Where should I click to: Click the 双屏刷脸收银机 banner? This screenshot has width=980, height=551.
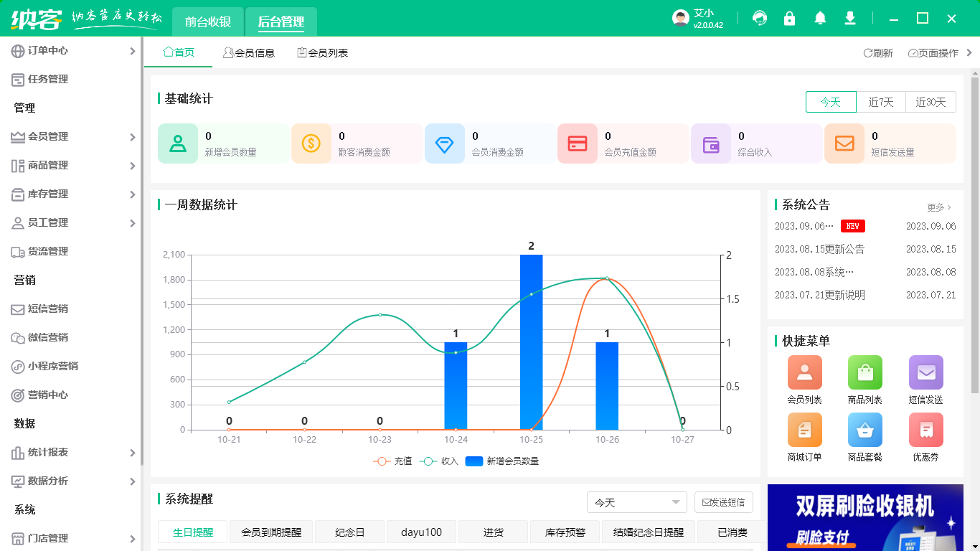pos(865,517)
